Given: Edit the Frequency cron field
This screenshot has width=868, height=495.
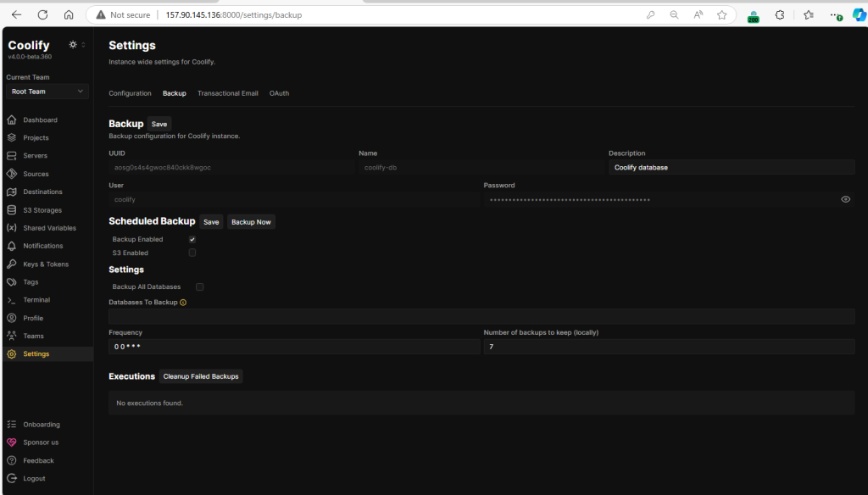Looking at the screenshot, I should point(294,347).
